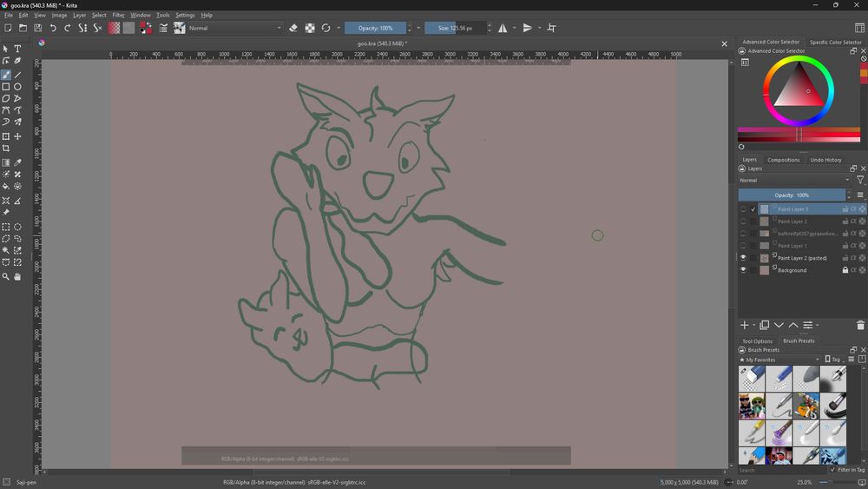868x489 pixels.
Task: Add a new layer with the plus button
Action: click(x=744, y=325)
